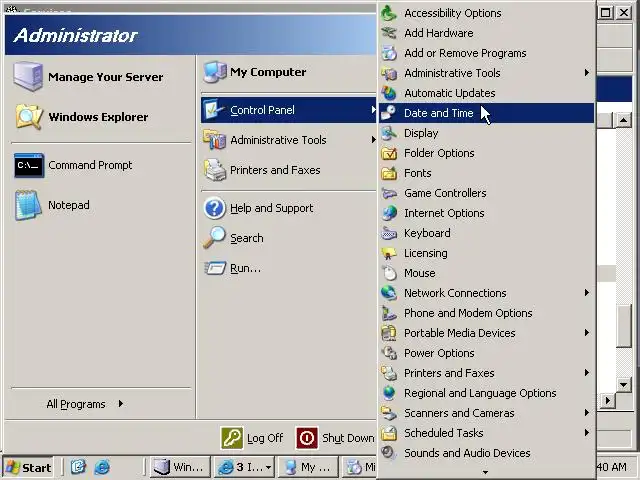Select Control Panel menu entry
This screenshot has height=480, width=640.
pyautogui.click(x=289, y=110)
